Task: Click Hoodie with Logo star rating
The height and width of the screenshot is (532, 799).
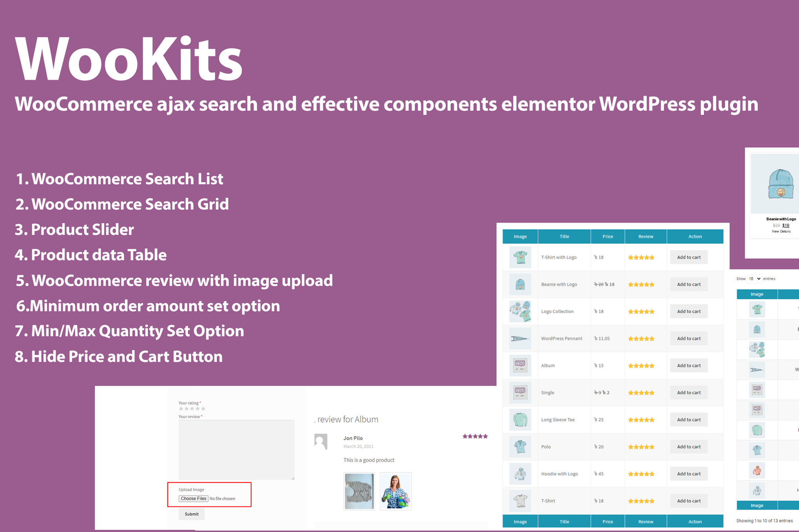Action: click(x=641, y=474)
